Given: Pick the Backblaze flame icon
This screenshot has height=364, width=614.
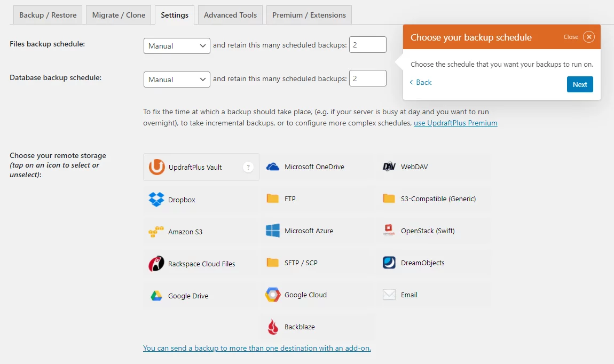Looking at the screenshot, I should point(272,327).
